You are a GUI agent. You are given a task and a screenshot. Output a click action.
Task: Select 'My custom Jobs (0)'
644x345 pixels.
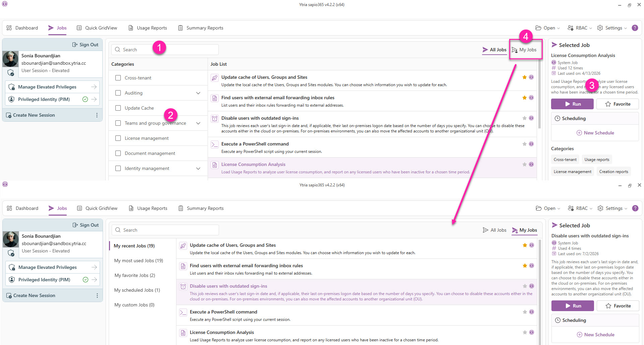[x=135, y=305]
